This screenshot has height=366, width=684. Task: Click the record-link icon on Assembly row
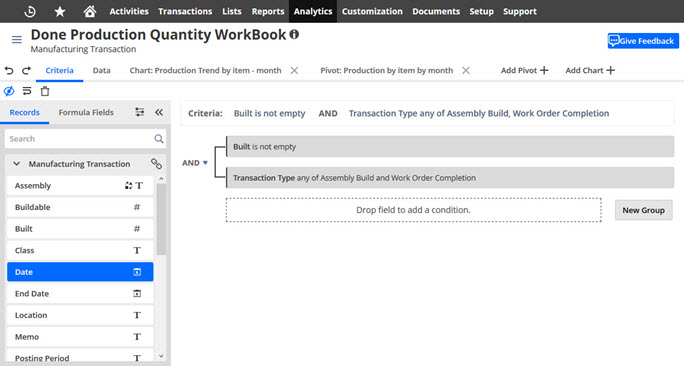pyautogui.click(x=128, y=185)
